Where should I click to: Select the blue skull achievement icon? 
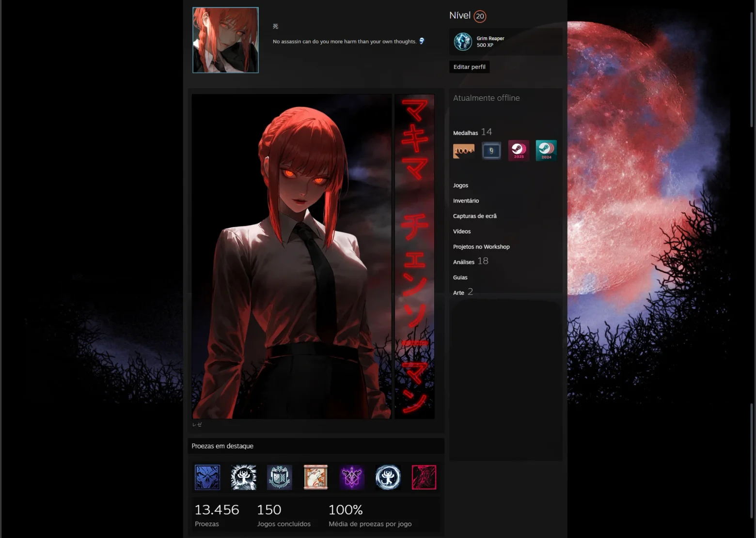(x=207, y=477)
